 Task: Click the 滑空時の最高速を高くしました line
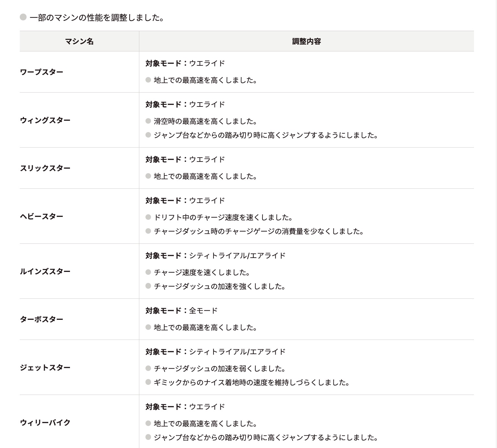pos(205,121)
